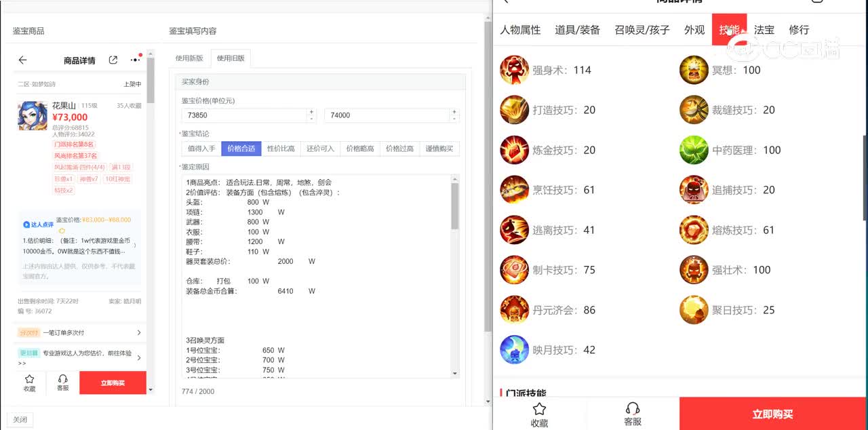
Task: Select 谨慎购买 conclusion option
Action: [x=439, y=149]
